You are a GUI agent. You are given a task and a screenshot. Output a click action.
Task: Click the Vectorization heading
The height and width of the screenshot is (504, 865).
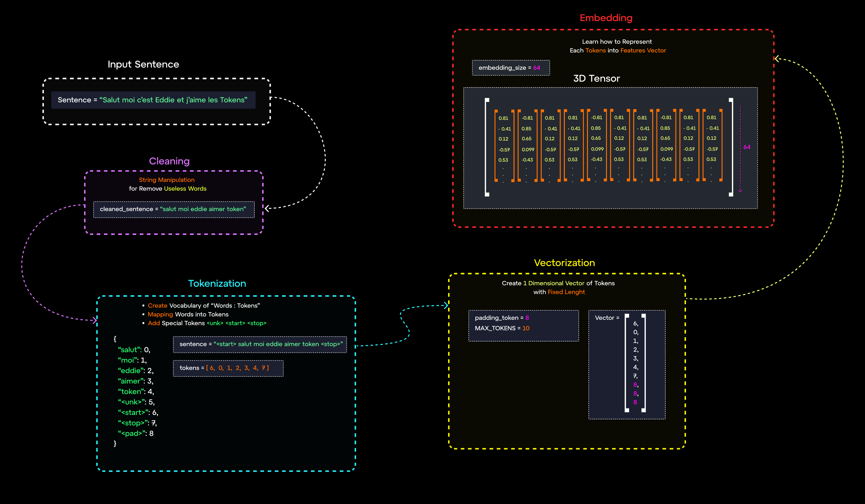coord(564,263)
